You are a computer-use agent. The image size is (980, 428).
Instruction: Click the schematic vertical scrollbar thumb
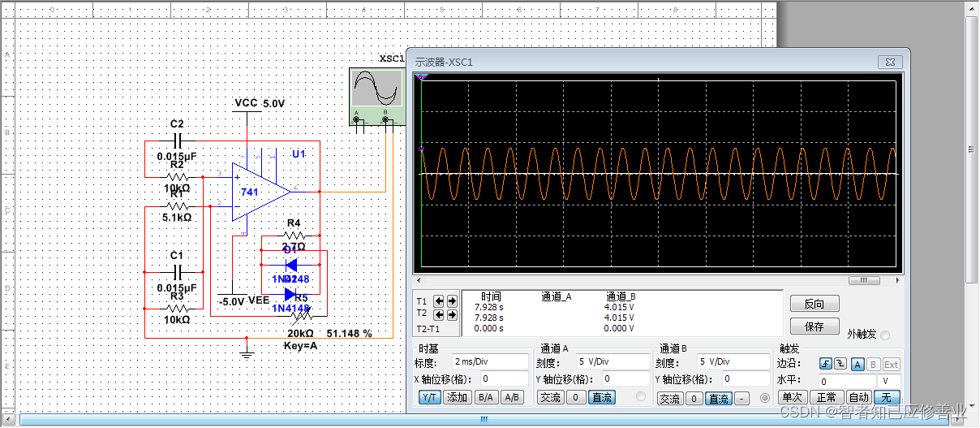[972, 149]
